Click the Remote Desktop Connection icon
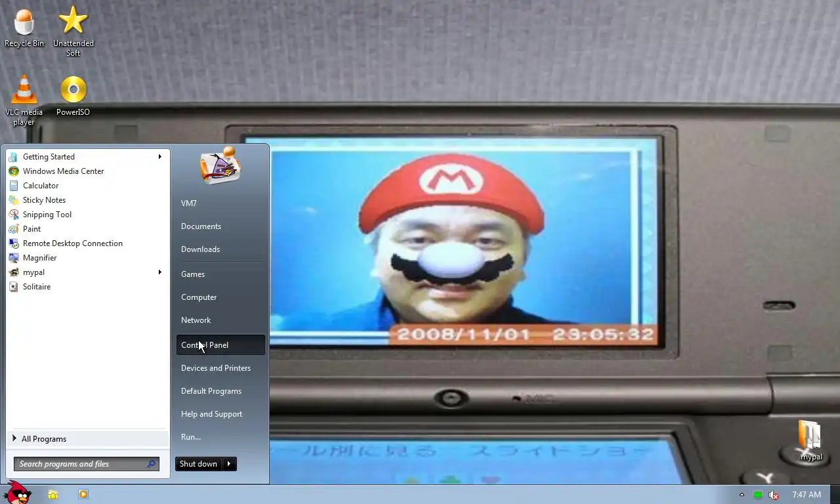The height and width of the screenshot is (504, 840). coord(13,243)
